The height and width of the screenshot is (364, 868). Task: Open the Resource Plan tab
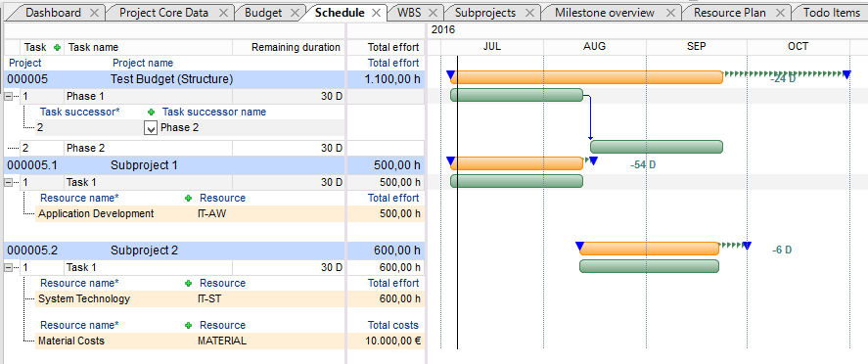point(731,13)
